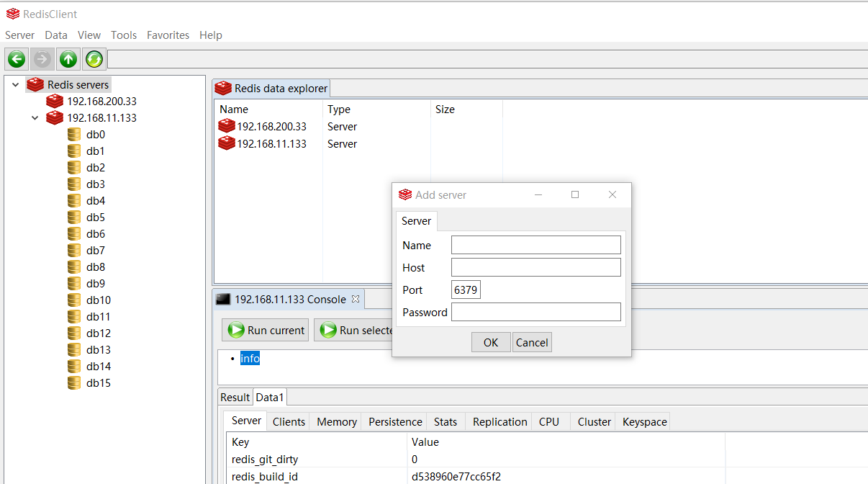Click the Server tab in Add server dialog
The image size is (868, 484).
point(416,220)
